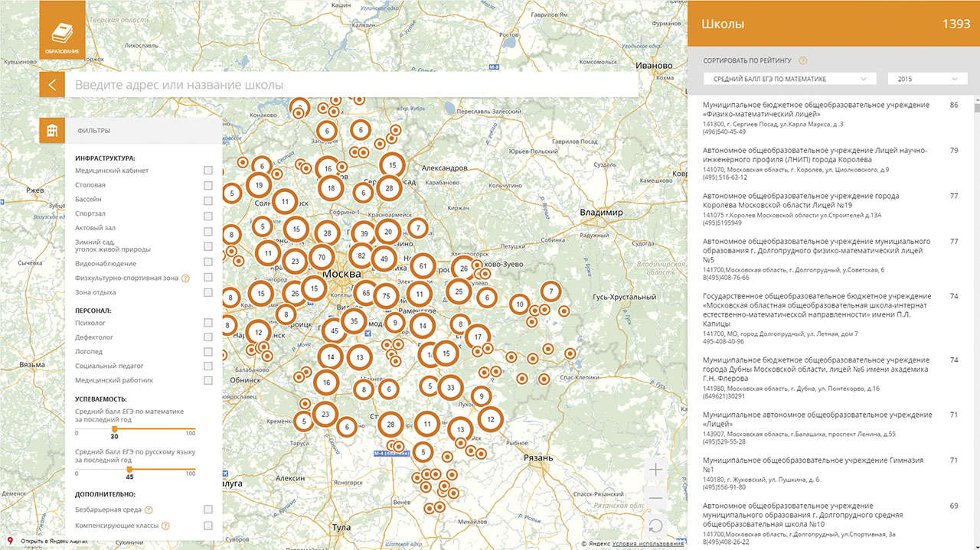
Task: Zoom in on the map
Action: point(655,470)
